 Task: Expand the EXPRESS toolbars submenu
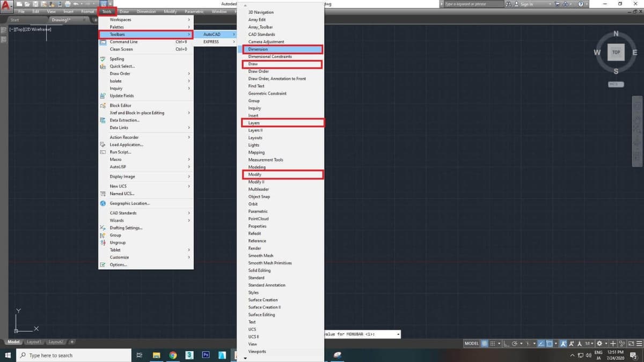(216, 42)
